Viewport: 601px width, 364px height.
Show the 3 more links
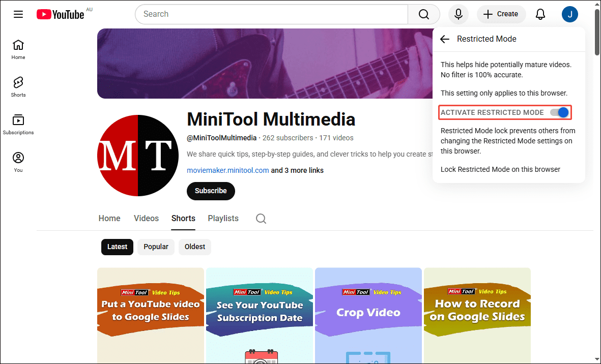point(297,170)
